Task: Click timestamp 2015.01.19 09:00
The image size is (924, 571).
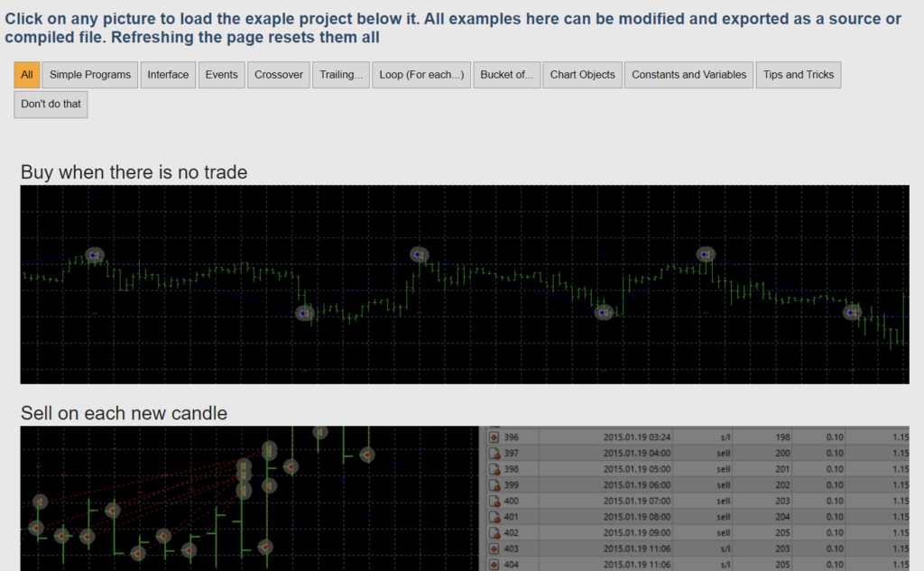Action: [637, 533]
